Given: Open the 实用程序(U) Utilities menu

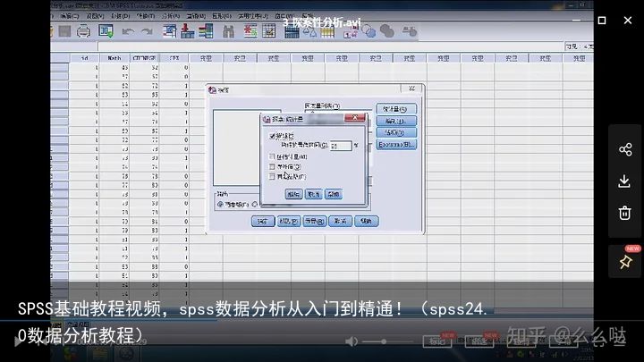Looking at the screenshot, I should (x=253, y=16).
